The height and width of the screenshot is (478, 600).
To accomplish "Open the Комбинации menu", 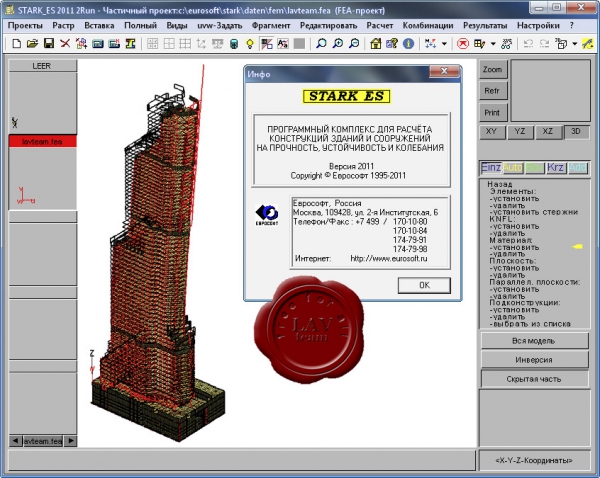I will point(428,26).
